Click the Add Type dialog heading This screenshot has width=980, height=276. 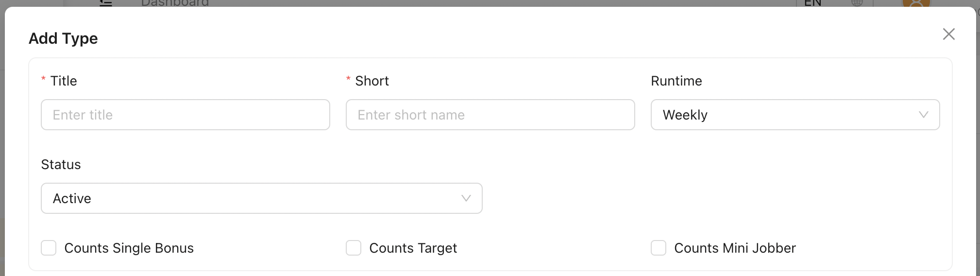63,38
